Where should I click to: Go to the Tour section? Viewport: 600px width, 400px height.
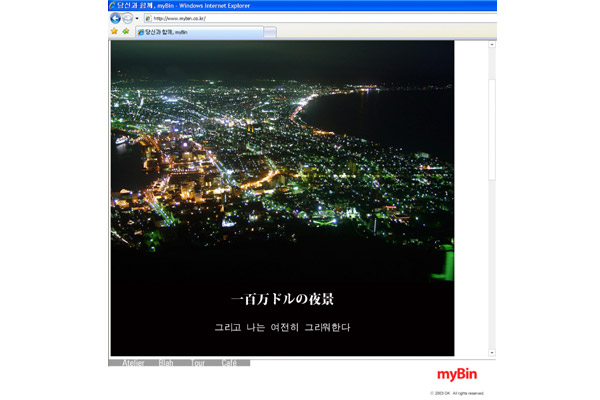tap(198, 363)
